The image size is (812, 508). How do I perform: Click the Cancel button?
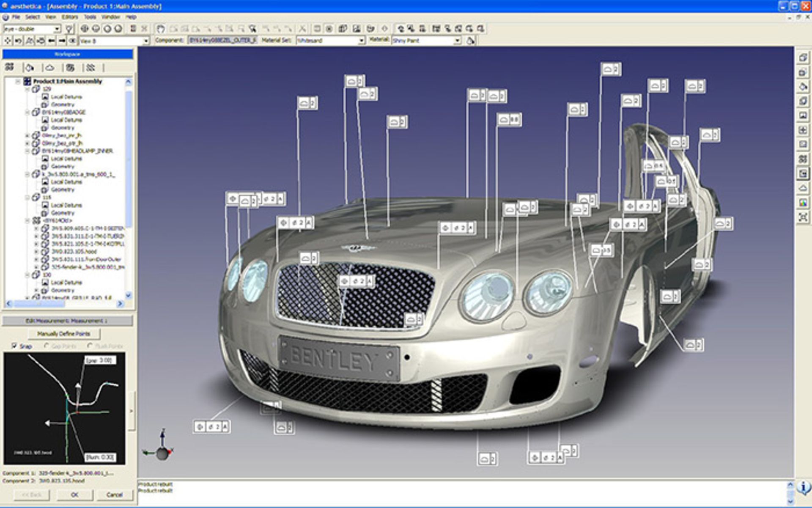click(x=114, y=494)
